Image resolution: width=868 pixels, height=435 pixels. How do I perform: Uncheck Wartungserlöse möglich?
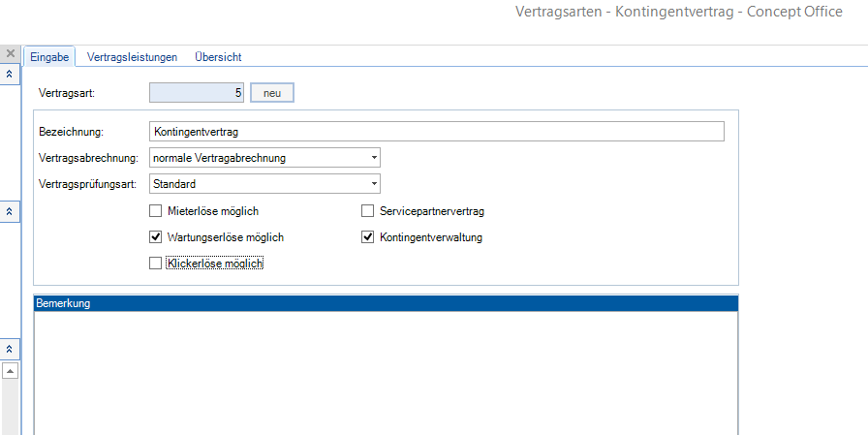tap(156, 237)
